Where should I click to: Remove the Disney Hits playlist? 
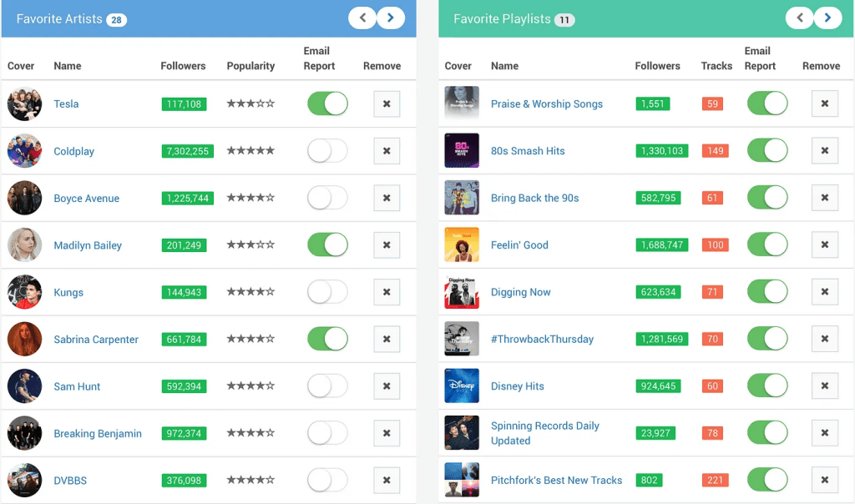(x=824, y=386)
